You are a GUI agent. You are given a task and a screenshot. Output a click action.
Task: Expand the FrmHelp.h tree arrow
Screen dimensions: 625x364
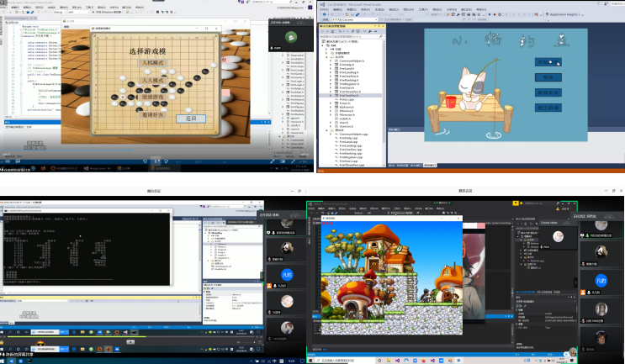pyautogui.click(x=331, y=65)
